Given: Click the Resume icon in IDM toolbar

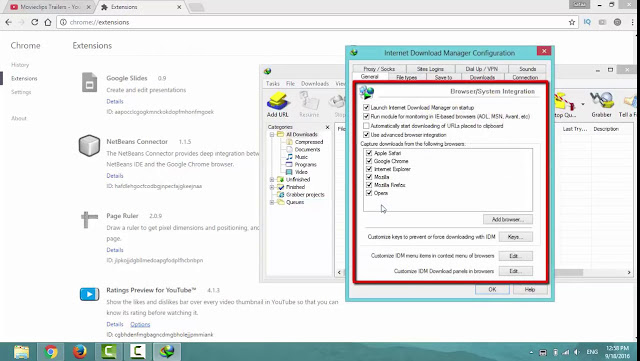Looking at the screenshot, I should click(x=309, y=105).
